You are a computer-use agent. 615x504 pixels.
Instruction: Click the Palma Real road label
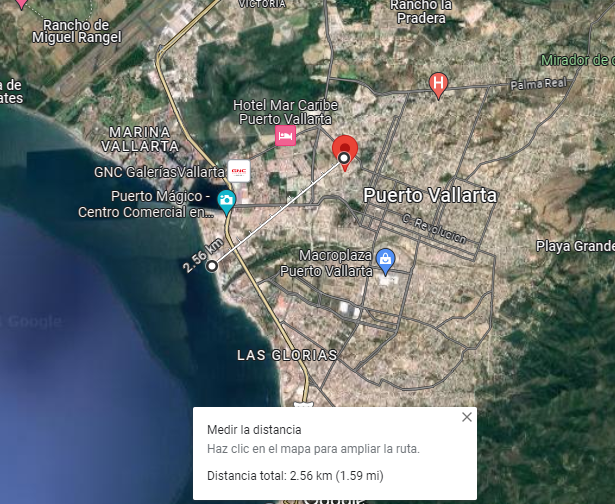click(539, 84)
